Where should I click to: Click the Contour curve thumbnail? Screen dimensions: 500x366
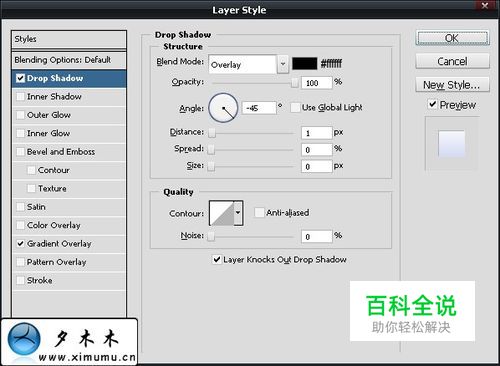tap(222, 213)
